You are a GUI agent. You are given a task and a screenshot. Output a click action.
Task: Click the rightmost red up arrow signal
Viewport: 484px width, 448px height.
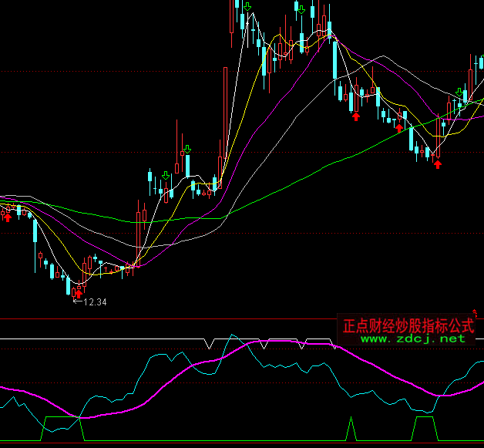[438, 163]
